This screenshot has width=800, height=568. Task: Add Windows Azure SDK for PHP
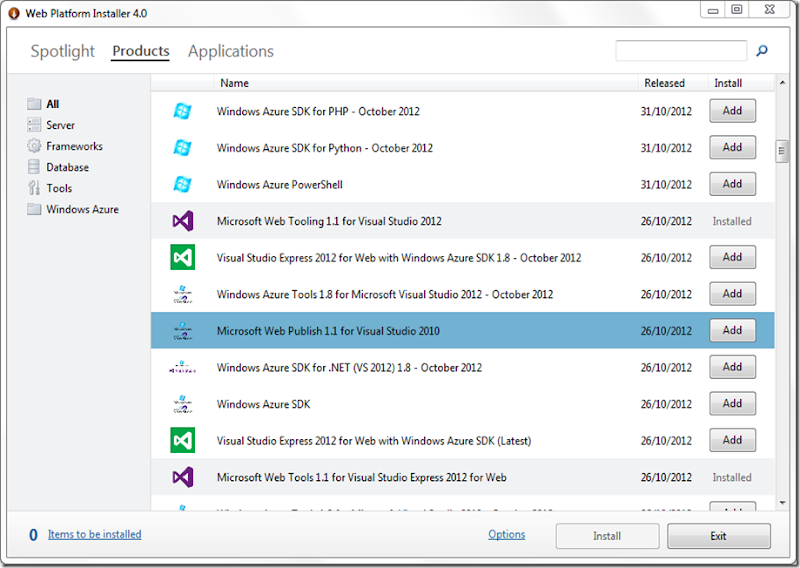tap(732, 111)
